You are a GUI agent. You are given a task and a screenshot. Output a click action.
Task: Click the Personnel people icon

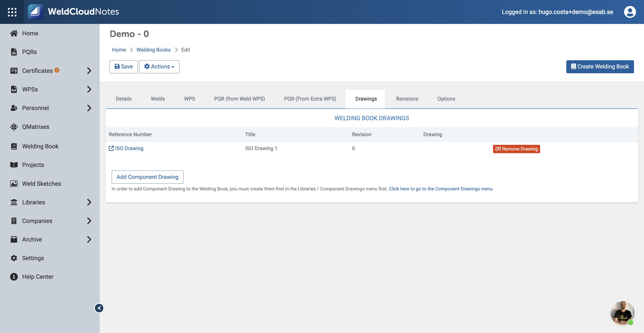[x=14, y=108]
